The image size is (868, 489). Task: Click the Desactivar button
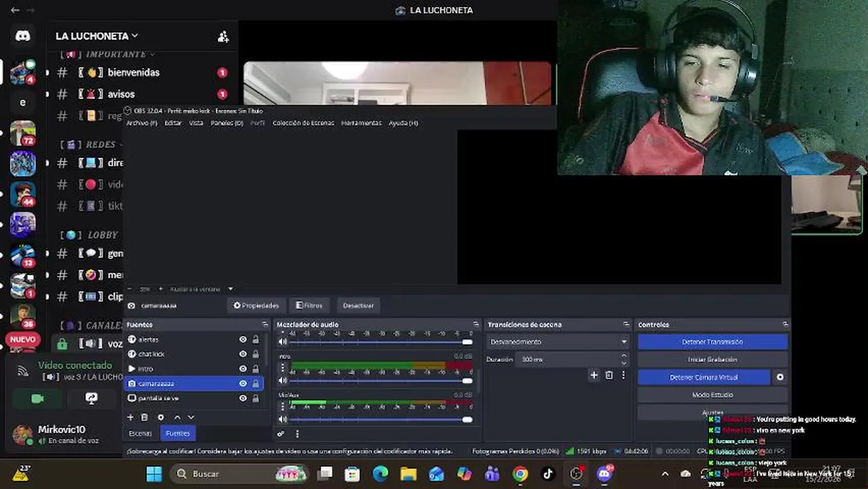point(358,306)
